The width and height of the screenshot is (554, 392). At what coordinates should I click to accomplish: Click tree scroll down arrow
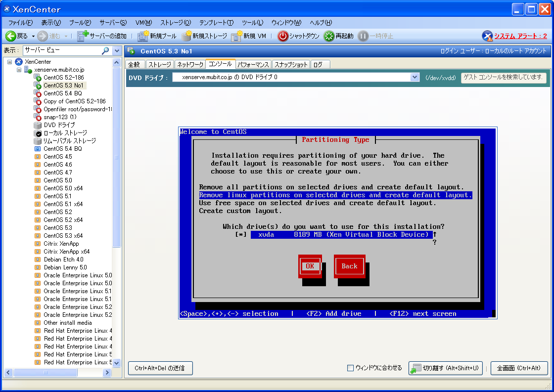pos(117,363)
